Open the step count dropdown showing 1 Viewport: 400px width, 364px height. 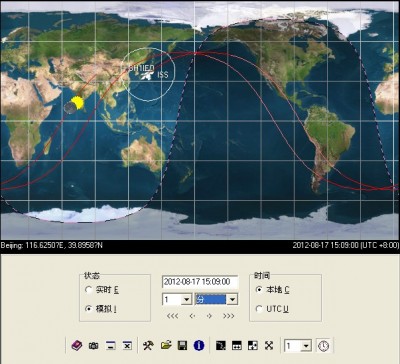pos(177,299)
